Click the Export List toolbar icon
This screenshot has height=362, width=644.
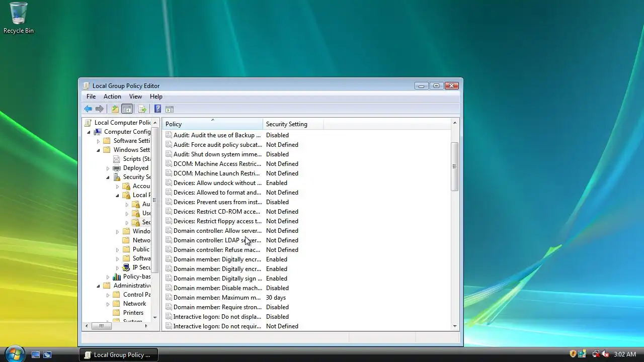tap(142, 109)
